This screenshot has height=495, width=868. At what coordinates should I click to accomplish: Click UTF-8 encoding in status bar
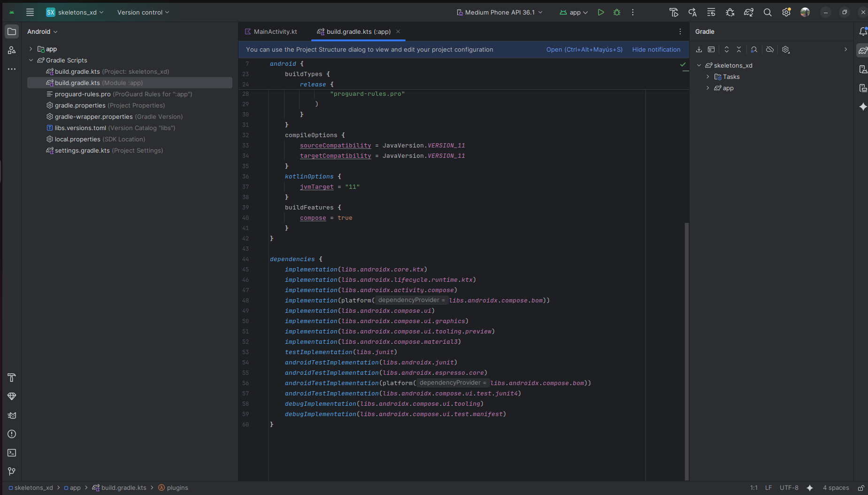[789, 488]
